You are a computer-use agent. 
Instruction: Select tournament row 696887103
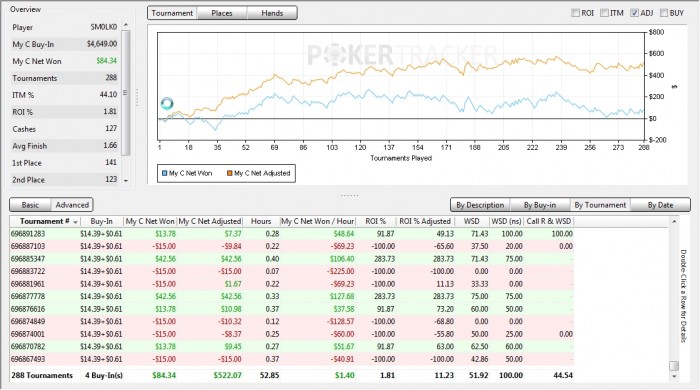tap(292, 246)
